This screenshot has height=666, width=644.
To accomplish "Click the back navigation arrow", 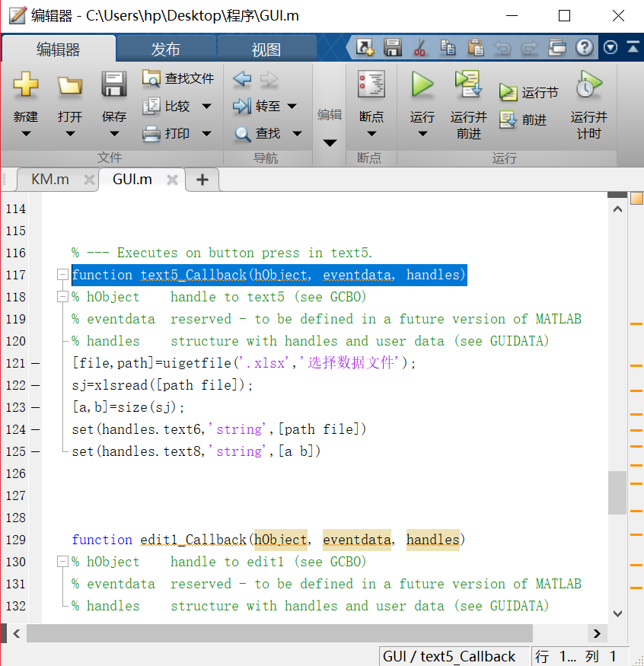I will click(242, 78).
